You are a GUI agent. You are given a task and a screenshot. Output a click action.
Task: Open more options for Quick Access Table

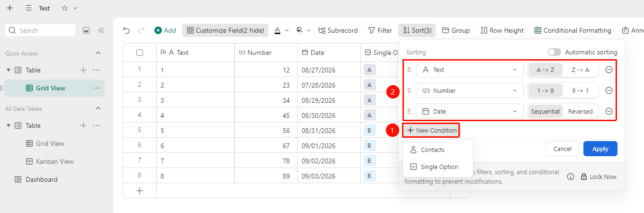(x=97, y=70)
